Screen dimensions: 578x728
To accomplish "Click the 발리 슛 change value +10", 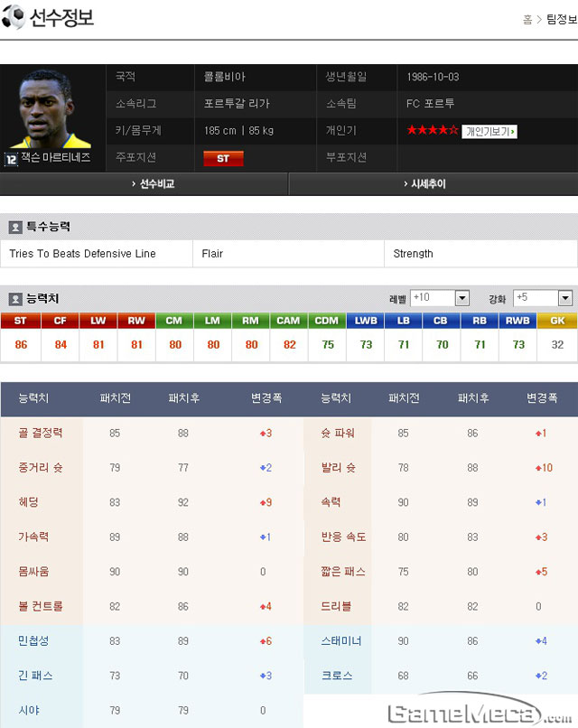I will 544,468.
